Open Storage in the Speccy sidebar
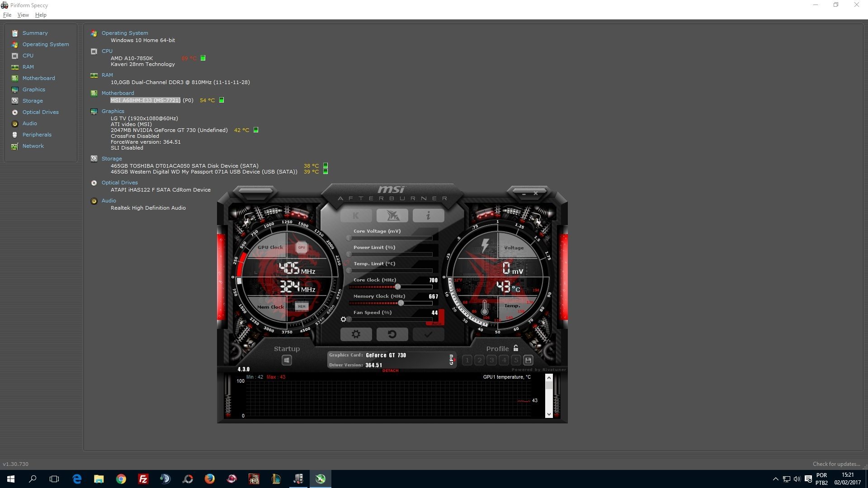 tap(33, 101)
